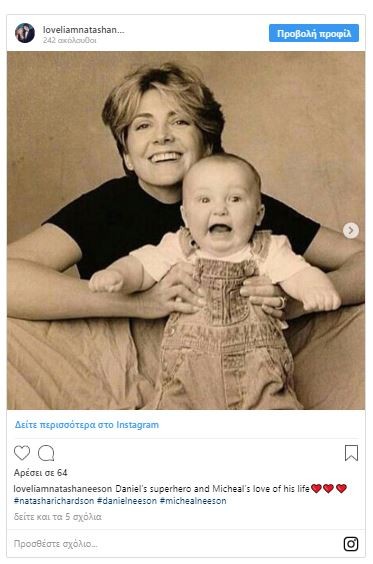Open the account's round profile avatar
Screen dimensions: 373x564
[25, 33]
